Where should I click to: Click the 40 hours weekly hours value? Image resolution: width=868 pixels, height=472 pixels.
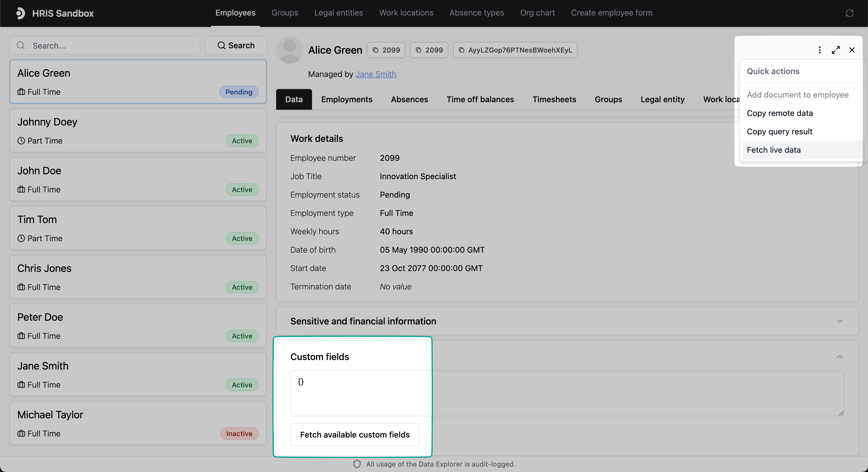(396, 231)
